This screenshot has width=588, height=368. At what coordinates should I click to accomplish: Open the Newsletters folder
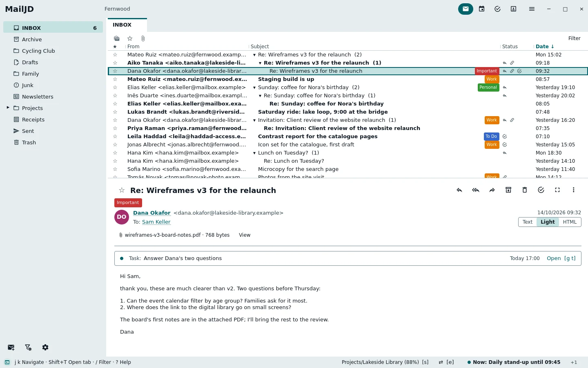pyautogui.click(x=53, y=96)
